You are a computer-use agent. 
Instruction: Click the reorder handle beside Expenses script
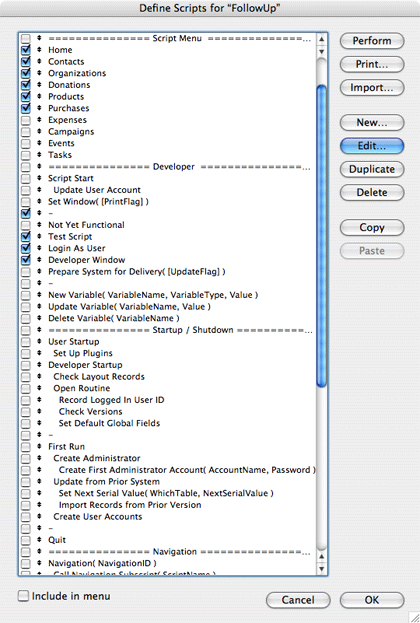click(x=39, y=120)
